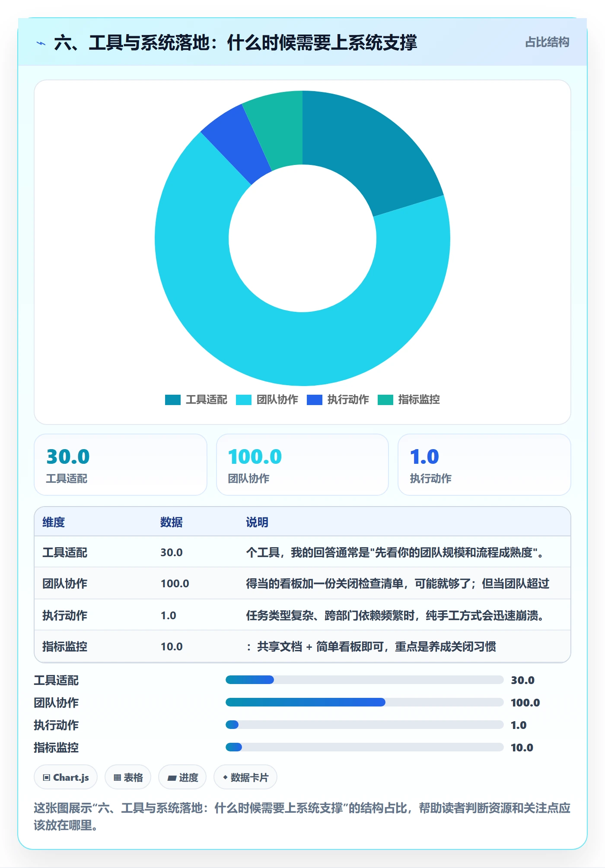This screenshot has height=868, width=605.
Task: Click the 团队协作 progress bar
Action: point(364,702)
